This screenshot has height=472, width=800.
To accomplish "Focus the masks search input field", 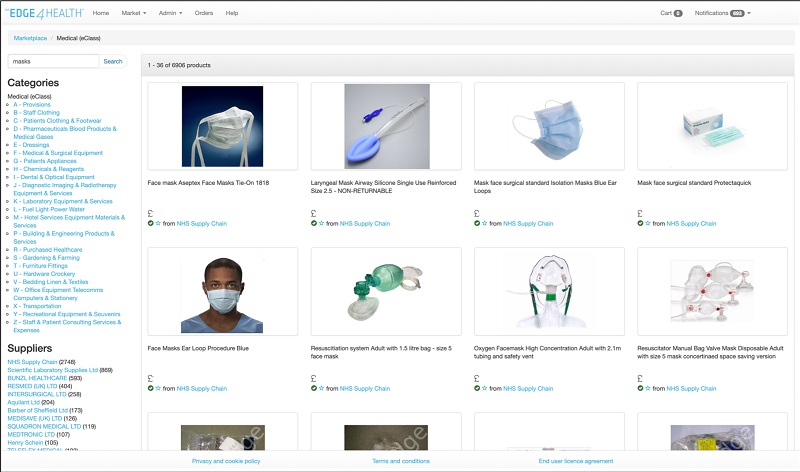I will (x=53, y=61).
